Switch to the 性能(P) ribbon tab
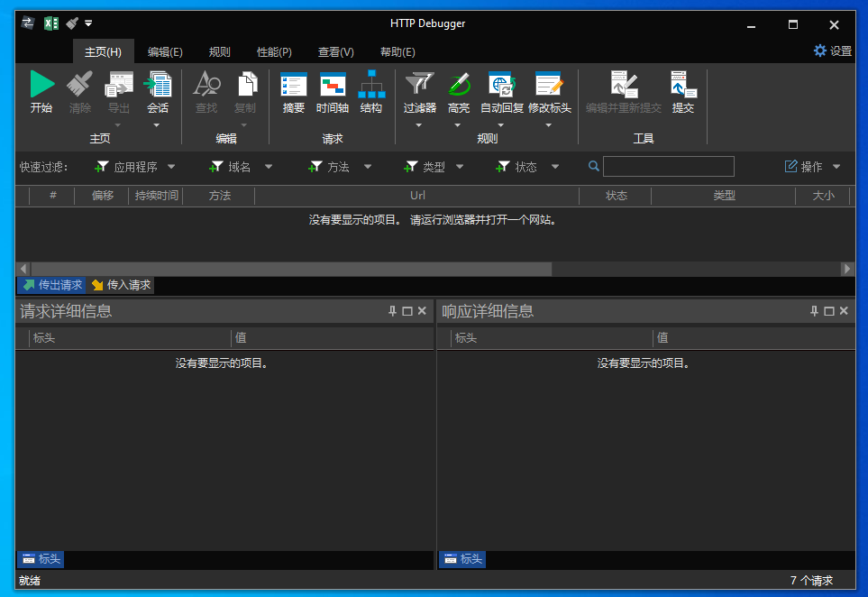Viewport: 868px width, 597px height. coord(274,51)
